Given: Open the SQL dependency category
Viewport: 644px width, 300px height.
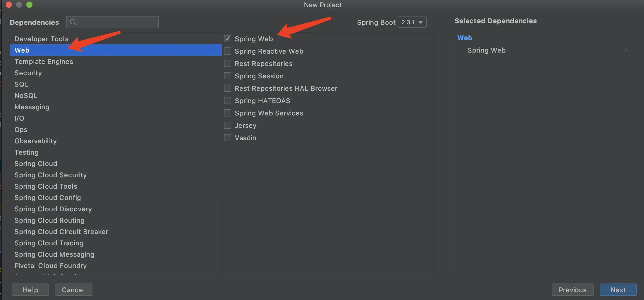Looking at the screenshot, I should [21, 84].
